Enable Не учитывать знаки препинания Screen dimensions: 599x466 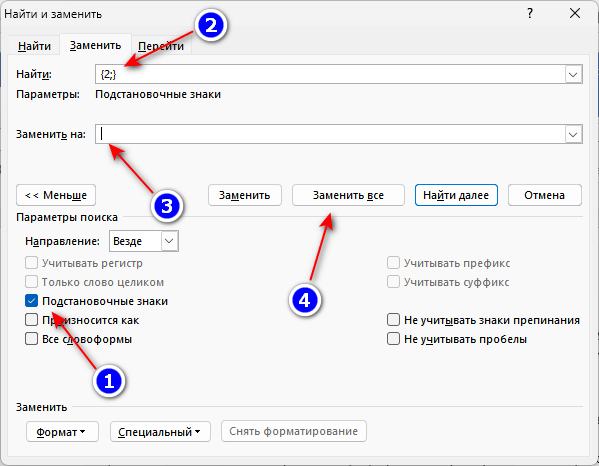(x=393, y=320)
